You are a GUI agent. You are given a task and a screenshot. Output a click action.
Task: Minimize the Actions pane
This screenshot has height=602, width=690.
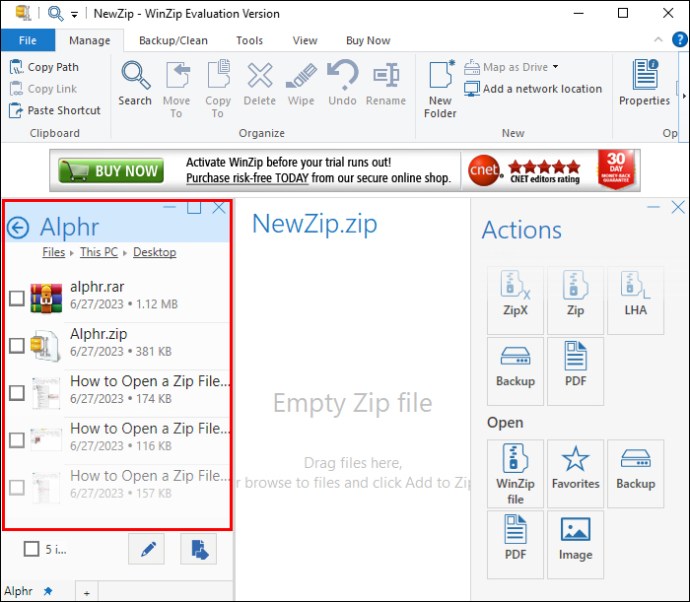click(653, 207)
